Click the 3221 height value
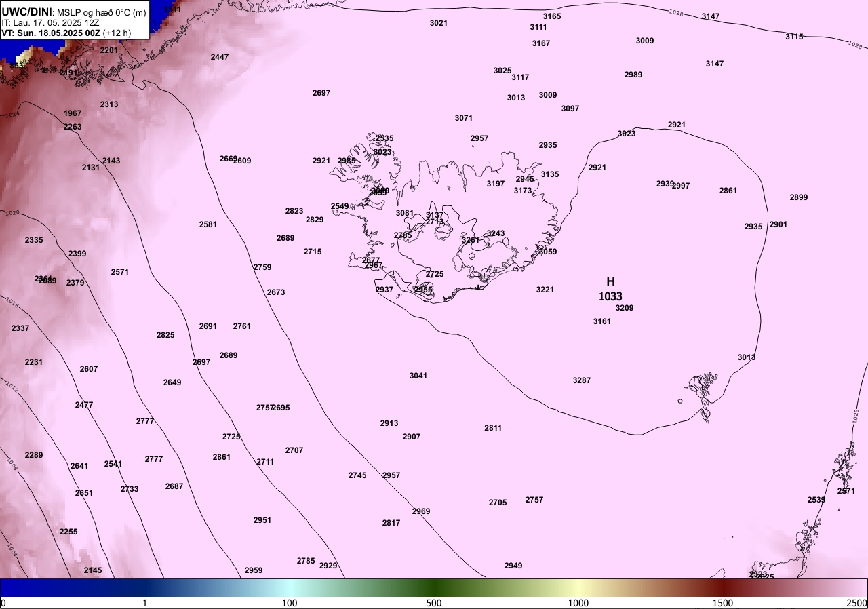Viewport: 868px width, 609px height. point(545,290)
